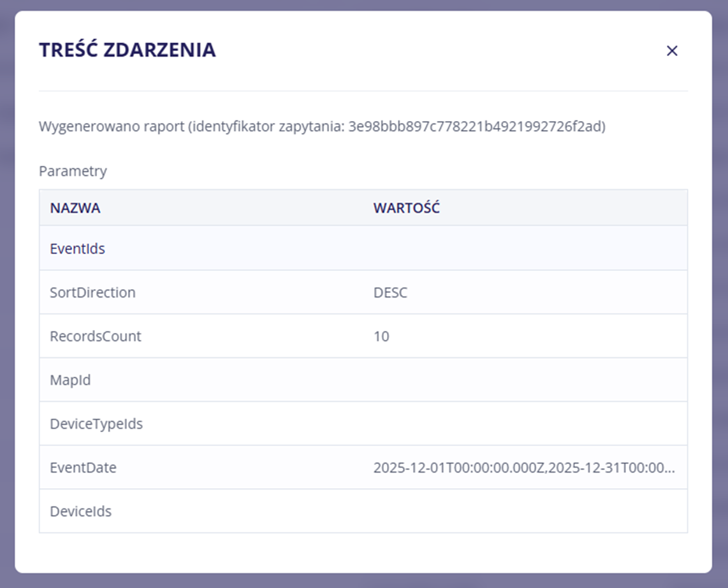Select the DeviceIds parameter name

click(x=80, y=511)
